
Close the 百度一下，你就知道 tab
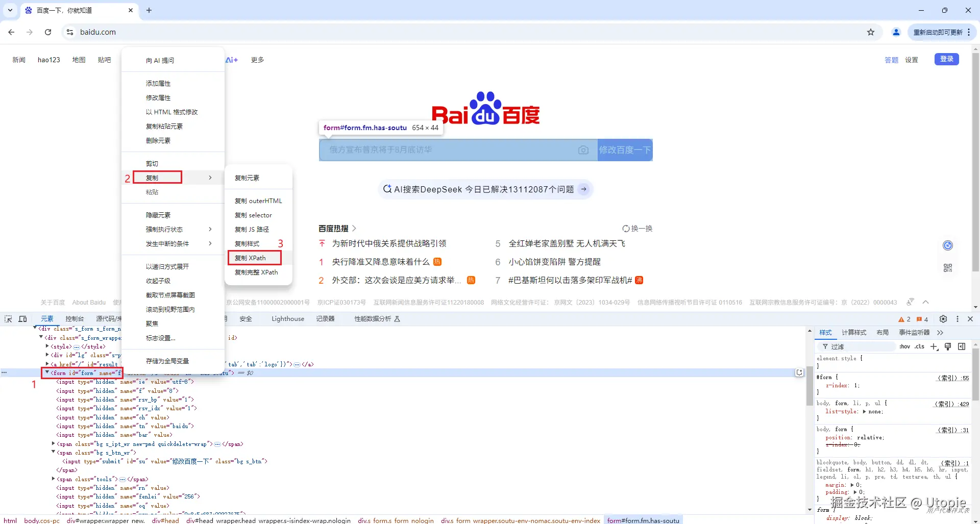tap(131, 10)
